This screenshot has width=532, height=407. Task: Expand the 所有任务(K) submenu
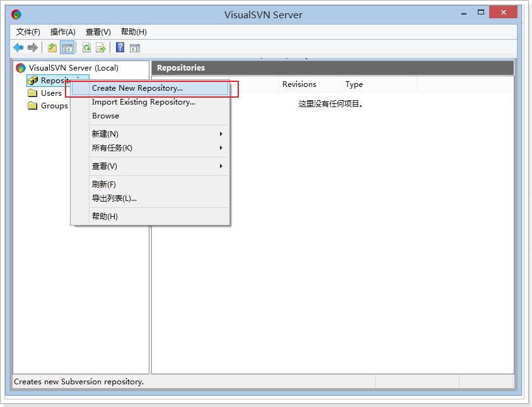pos(150,148)
